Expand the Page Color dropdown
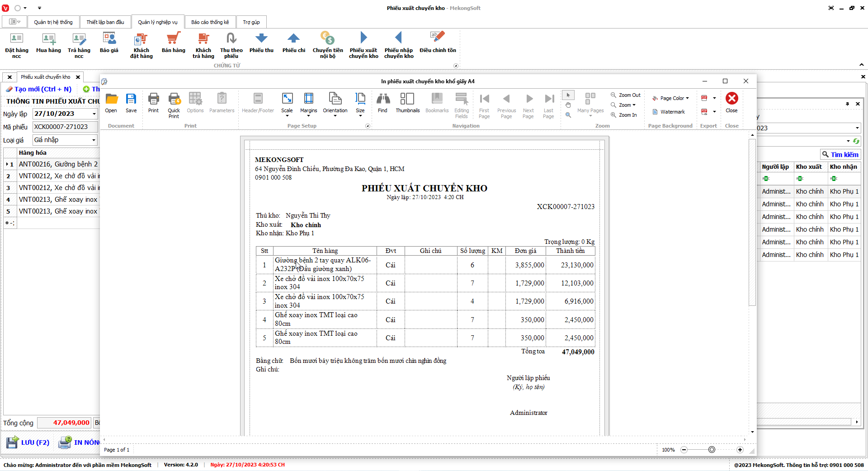This screenshot has width=868, height=471. pos(671,98)
